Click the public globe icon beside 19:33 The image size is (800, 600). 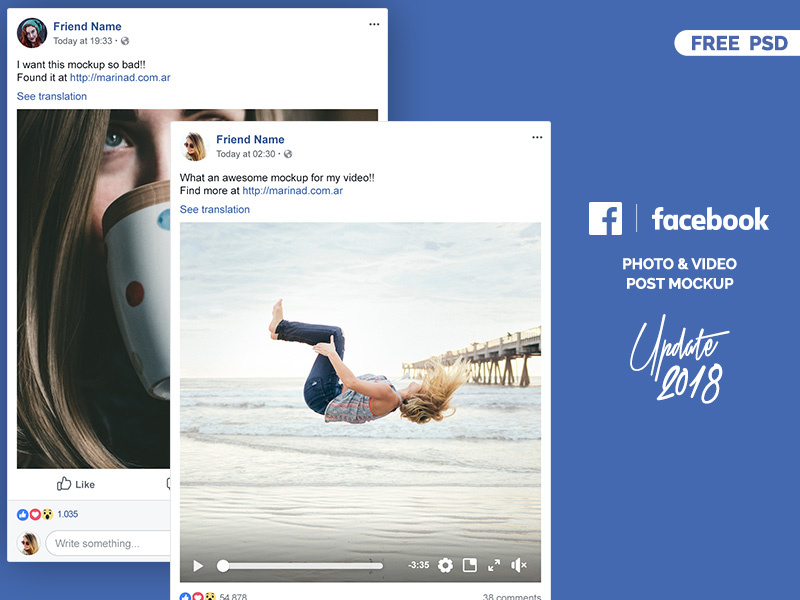(125, 41)
